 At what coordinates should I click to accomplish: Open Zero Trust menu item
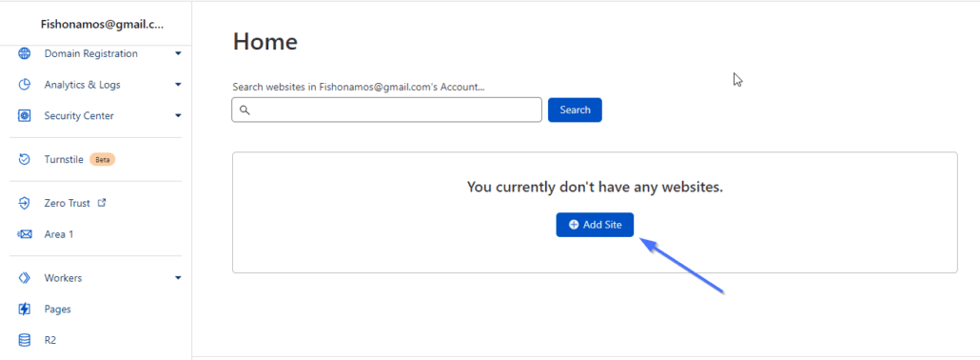[68, 204]
